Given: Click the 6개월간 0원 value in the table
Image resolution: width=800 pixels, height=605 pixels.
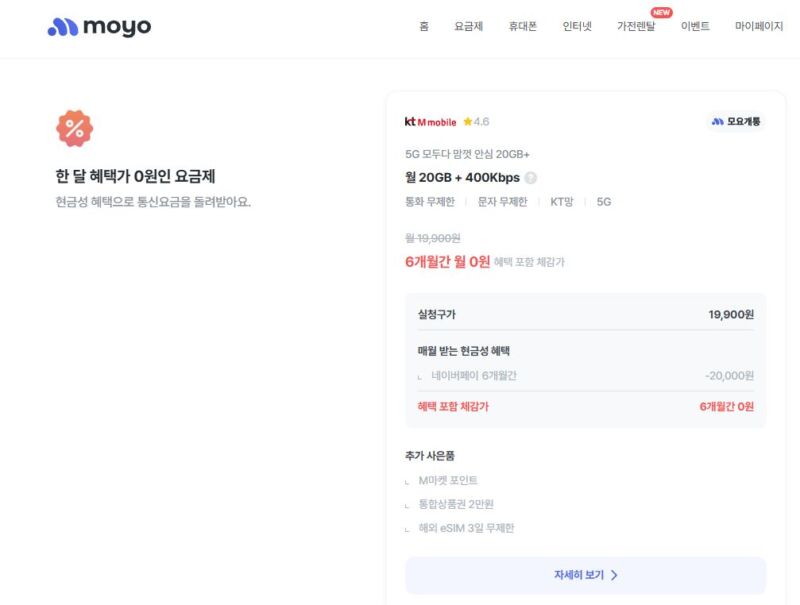Looking at the screenshot, I should (x=727, y=407).
